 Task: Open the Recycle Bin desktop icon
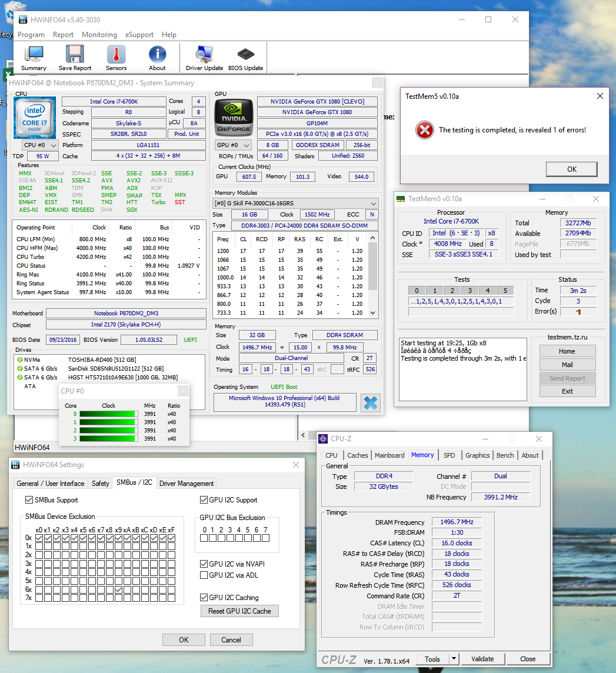[x=14, y=12]
